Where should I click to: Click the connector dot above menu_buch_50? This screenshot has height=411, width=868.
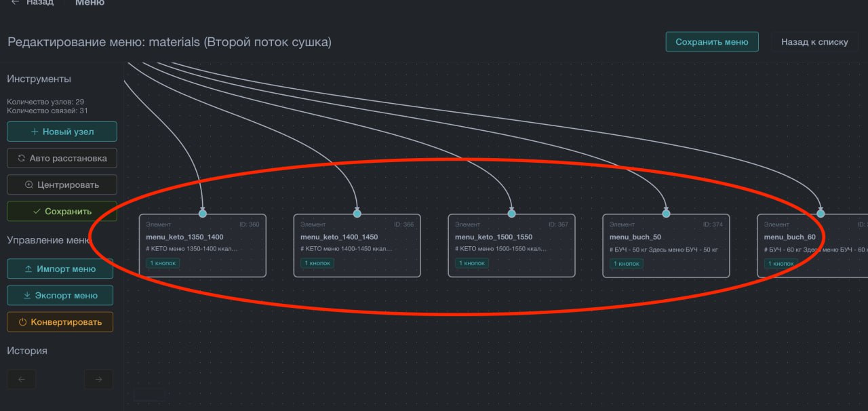point(667,214)
